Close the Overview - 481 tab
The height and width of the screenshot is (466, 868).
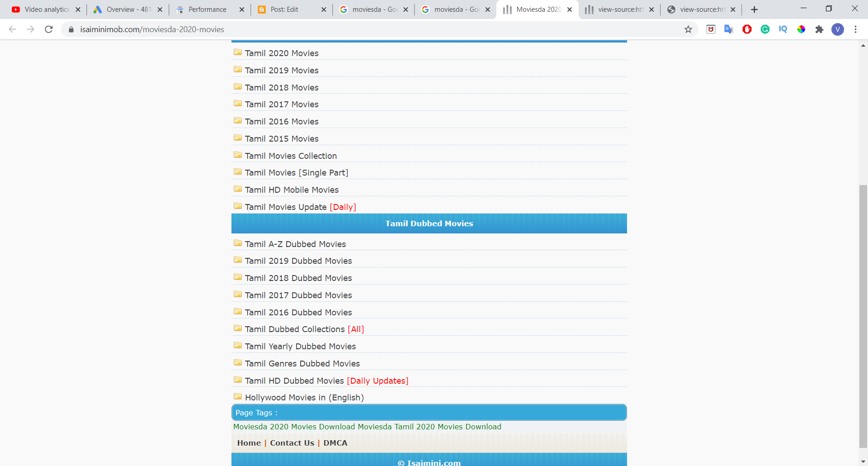pyautogui.click(x=160, y=10)
